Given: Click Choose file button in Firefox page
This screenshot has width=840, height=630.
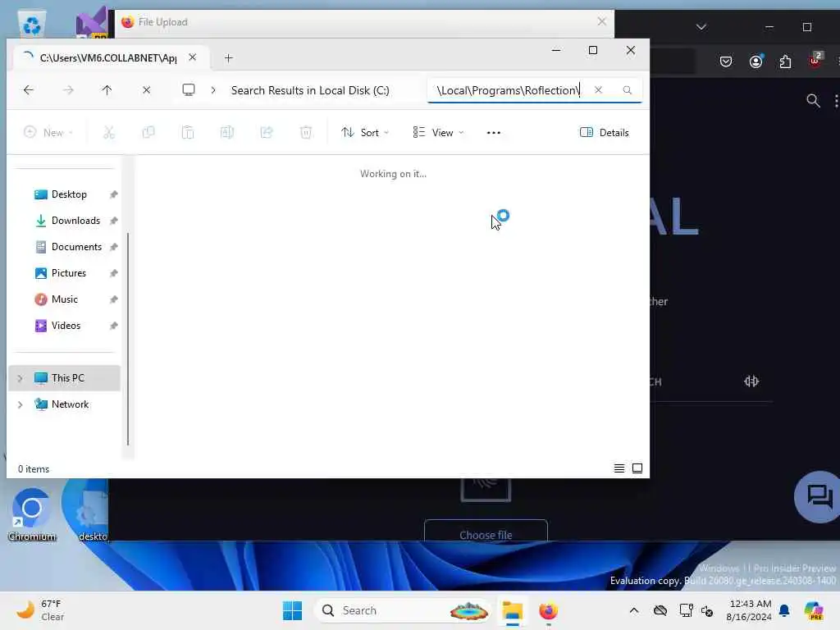Looking at the screenshot, I should point(486,535).
